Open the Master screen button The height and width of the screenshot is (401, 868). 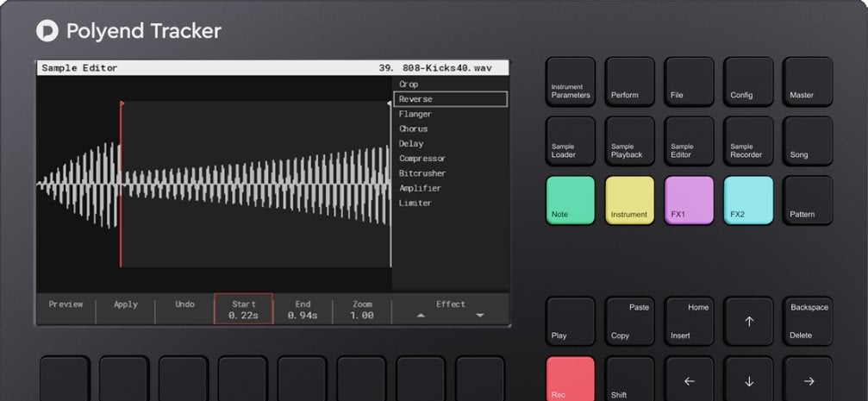tap(808, 82)
